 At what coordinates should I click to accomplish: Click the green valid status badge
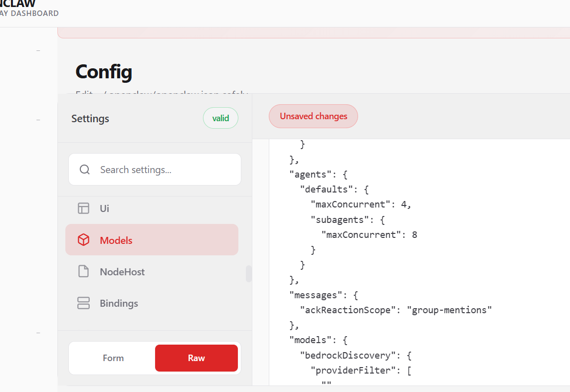220,119
